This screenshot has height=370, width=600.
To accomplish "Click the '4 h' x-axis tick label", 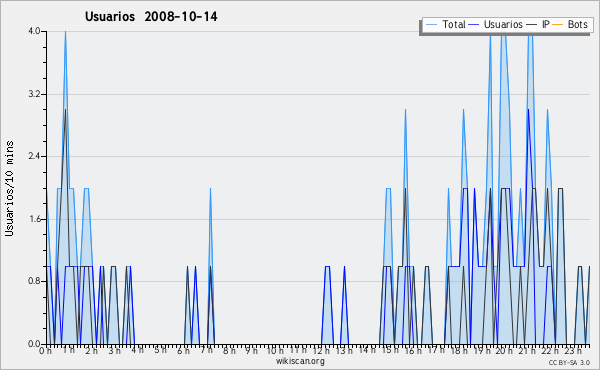I will pos(137,349).
